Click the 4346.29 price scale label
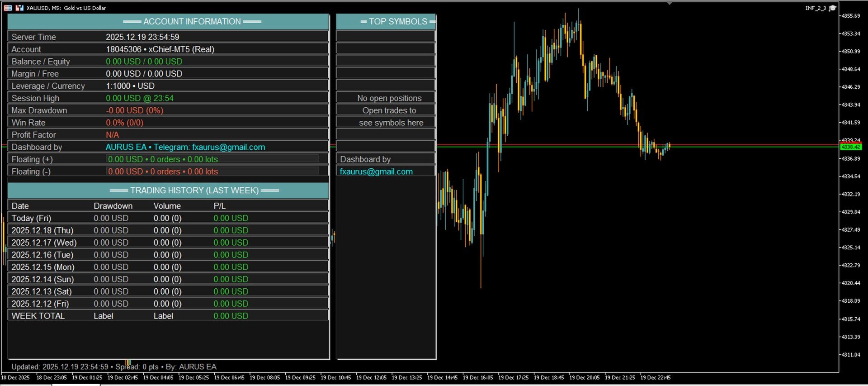 850,87
